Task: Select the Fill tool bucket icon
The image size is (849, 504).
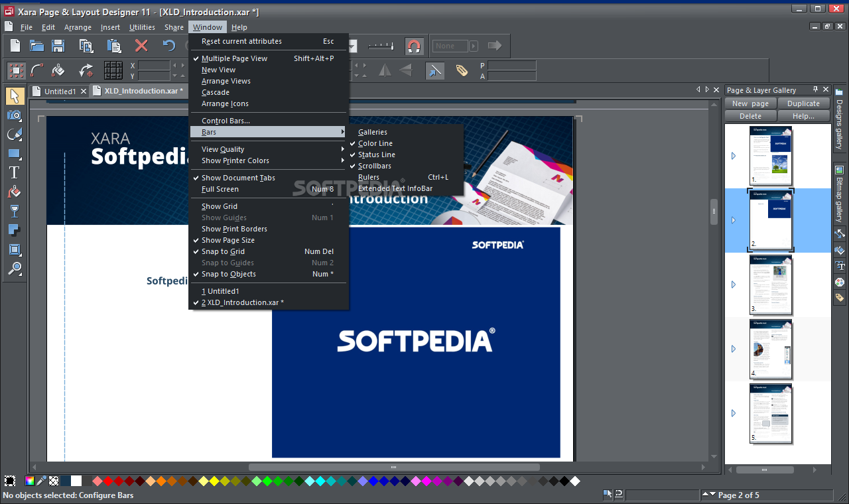Action: (14, 192)
